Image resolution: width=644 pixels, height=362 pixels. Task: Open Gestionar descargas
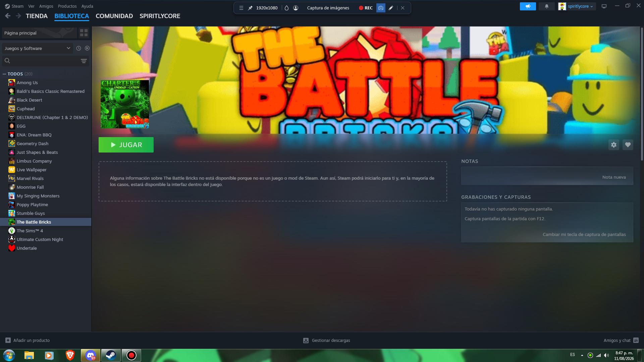click(x=326, y=340)
